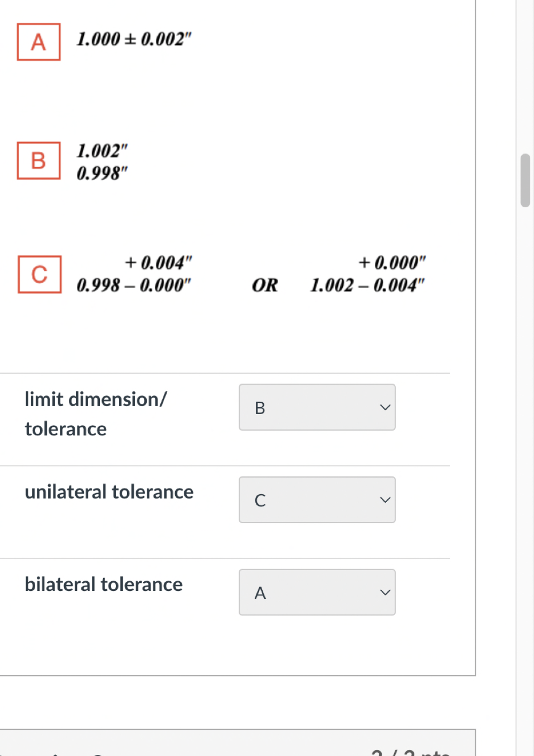Screen dimensions: 534x756
Task: Click the red boxed letter B label
Action: [38, 160]
